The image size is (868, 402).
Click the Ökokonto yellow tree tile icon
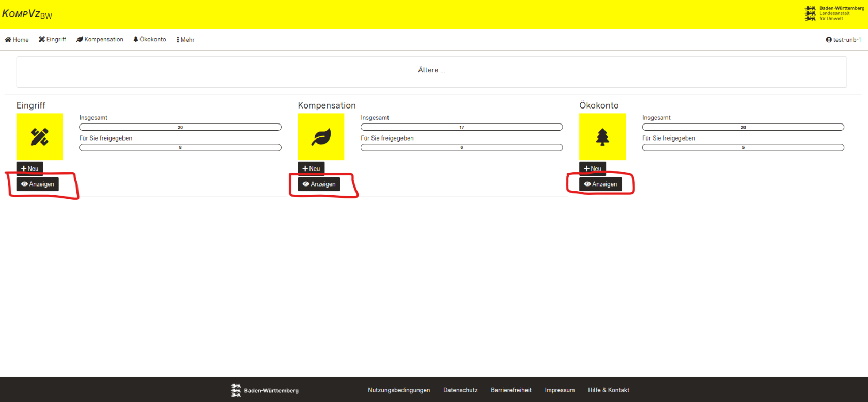click(602, 137)
